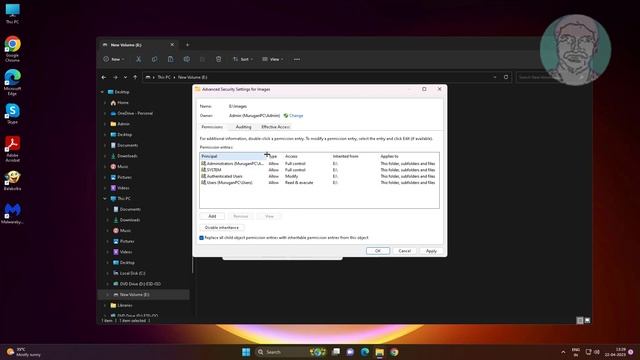Click OK in Advanced Security Settings
640x360 pixels.
(x=378, y=251)
